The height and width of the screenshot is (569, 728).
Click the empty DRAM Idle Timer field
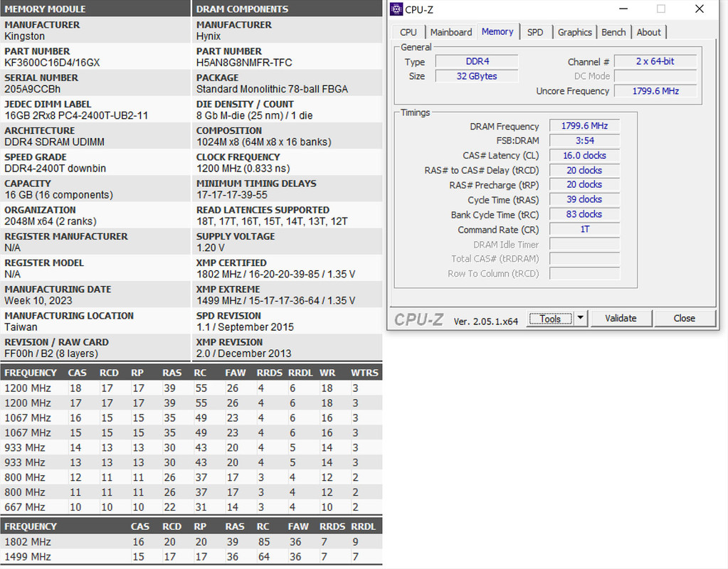pyautogui.click(x=584, y=244)
